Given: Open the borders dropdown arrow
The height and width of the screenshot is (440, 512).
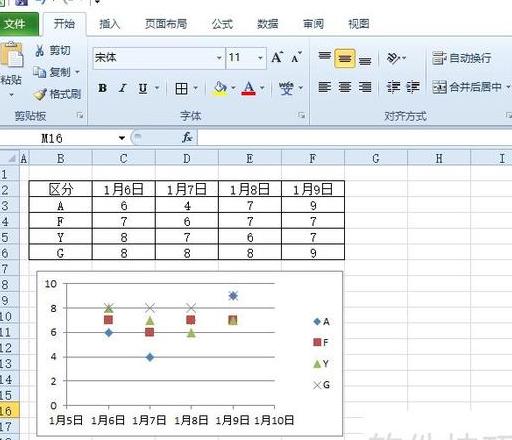Looking at the screenshot, I should pos(196,88).
